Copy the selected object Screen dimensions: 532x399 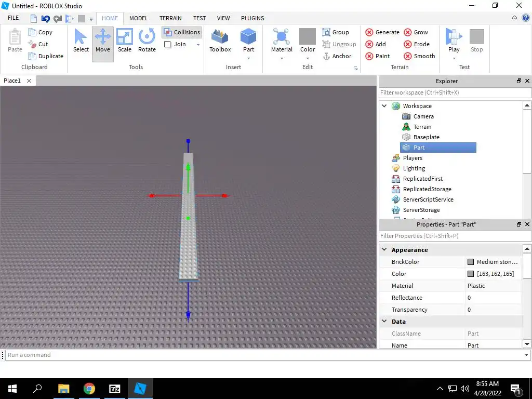tap(41, 32)
